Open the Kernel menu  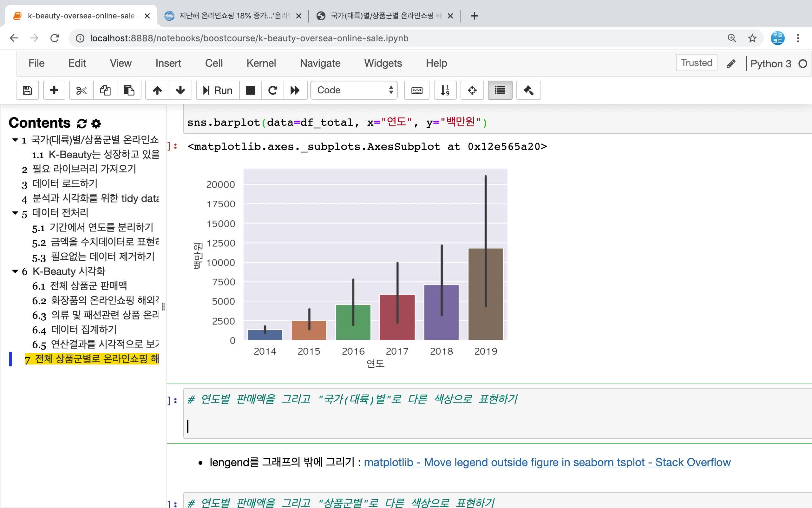pos(261,63)
